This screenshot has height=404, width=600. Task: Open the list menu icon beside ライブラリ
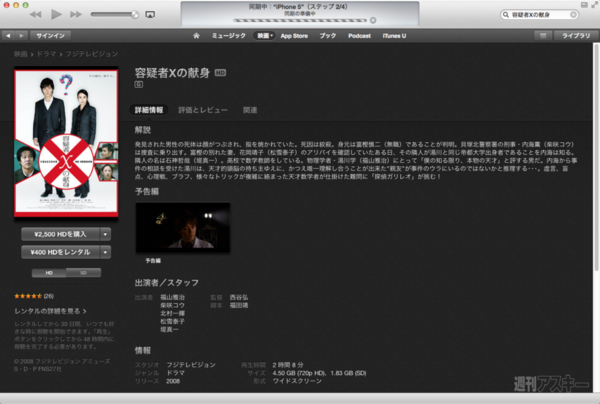pyautogui.click(x=543, y=36)
